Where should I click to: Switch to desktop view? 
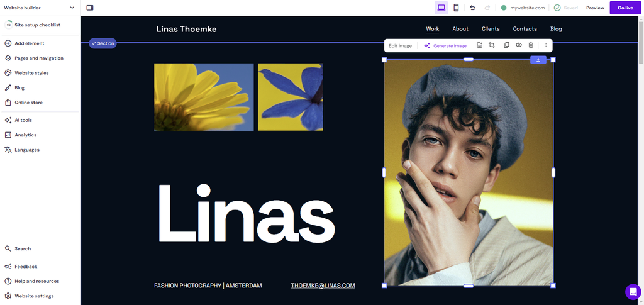[441, 8]
